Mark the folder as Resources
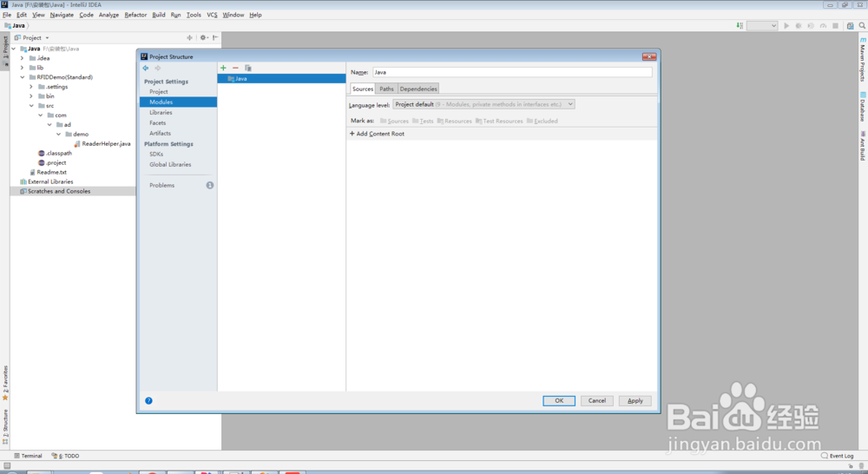The image size is (868, 474). tap(455, 121)
